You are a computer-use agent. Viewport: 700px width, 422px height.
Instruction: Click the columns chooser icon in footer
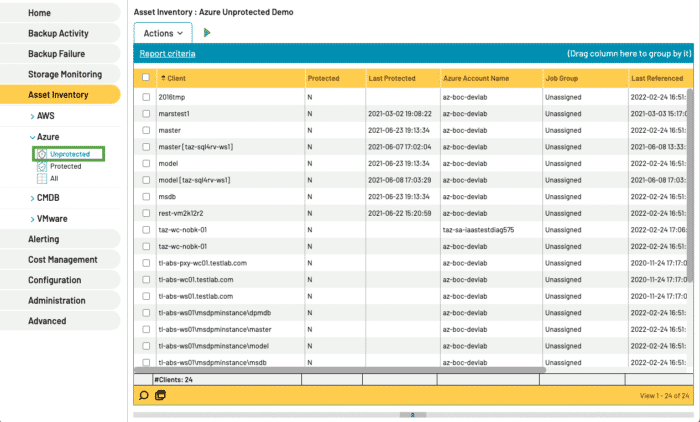[160, 395]
